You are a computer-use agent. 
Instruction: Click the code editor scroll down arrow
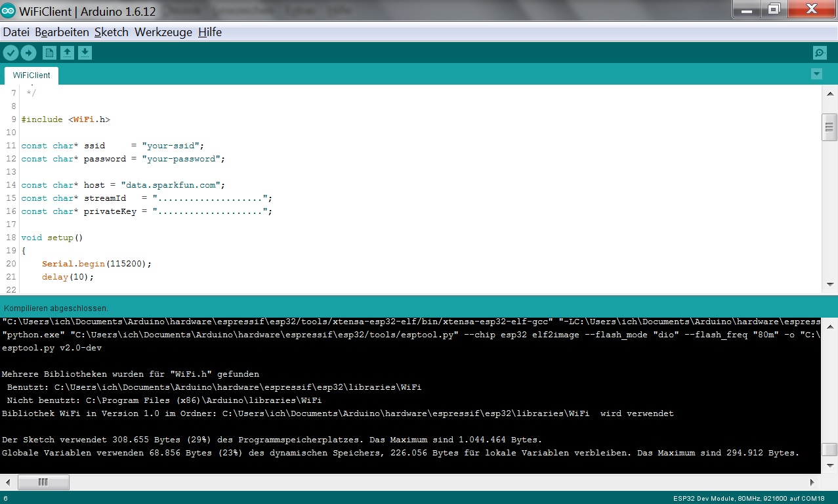pyautogui.click(x=829, y=284)
